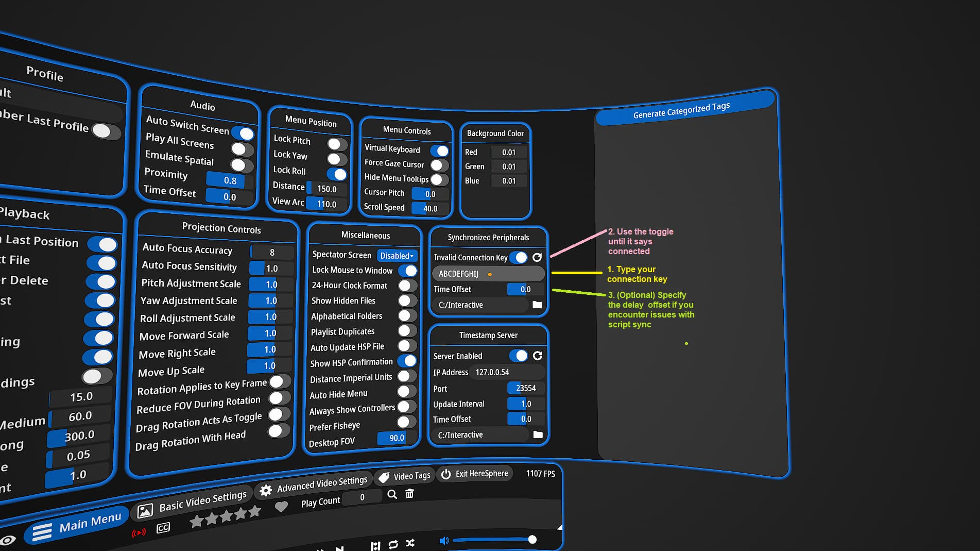This screenshot has width=980, height=551.
Task: Enable Force Gaze Cursor
Action: click(439, 165)
